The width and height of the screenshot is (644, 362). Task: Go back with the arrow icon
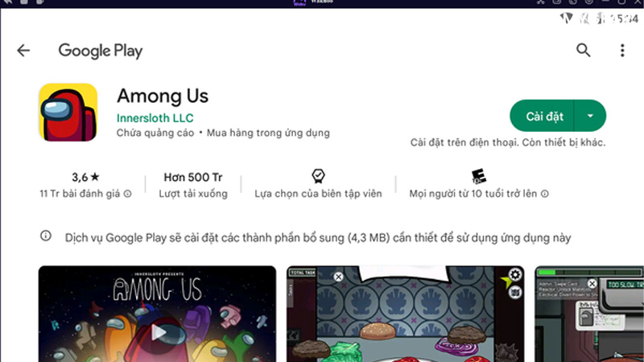[23, 51]
